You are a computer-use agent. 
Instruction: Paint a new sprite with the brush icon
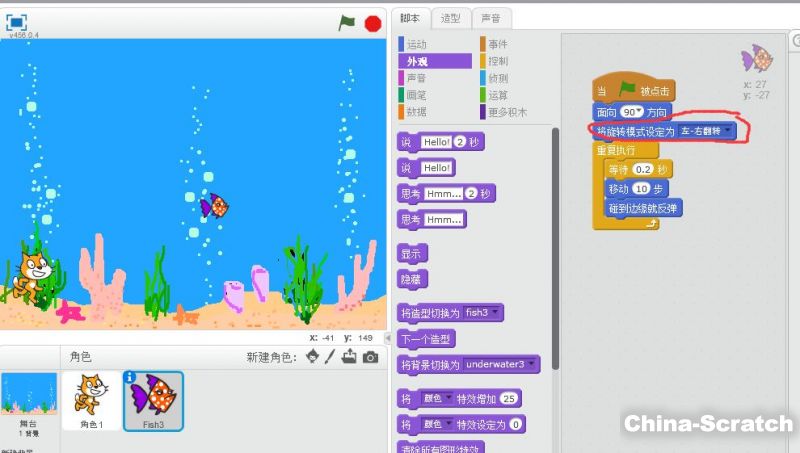[x=329, y=357]
